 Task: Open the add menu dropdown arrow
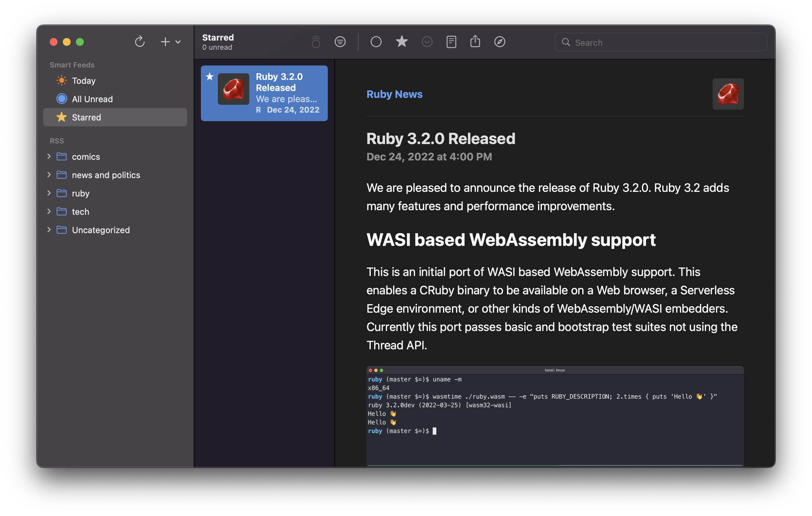point(178,42)
